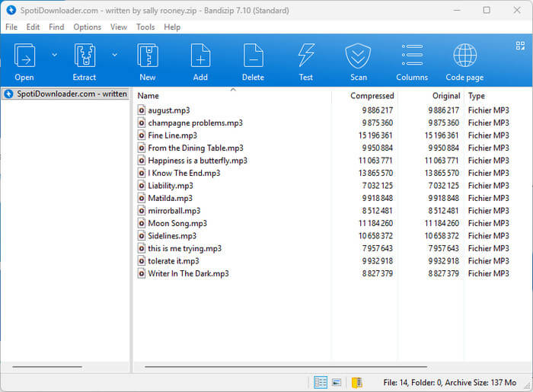Click the Bandizip title bar app icon
The width and height of the screenshot is (533, 392).
pyautogui.click(x=11, y=10)
